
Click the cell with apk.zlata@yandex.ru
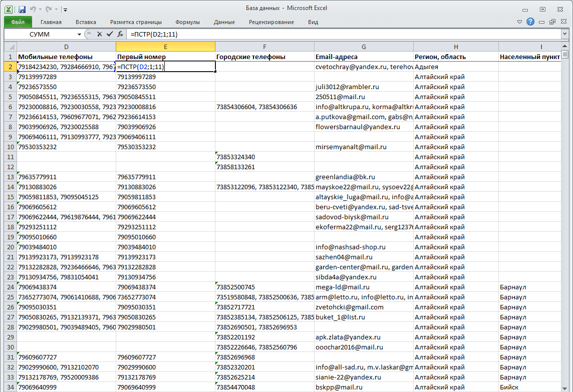[x=364, y=337]
